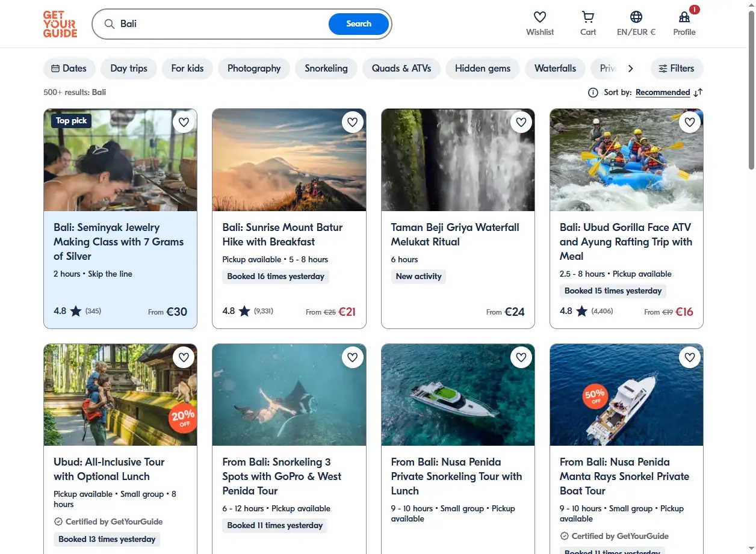Click the Bali search input field
The width and height of the screenshot is (756, 554).
point(222,24)
